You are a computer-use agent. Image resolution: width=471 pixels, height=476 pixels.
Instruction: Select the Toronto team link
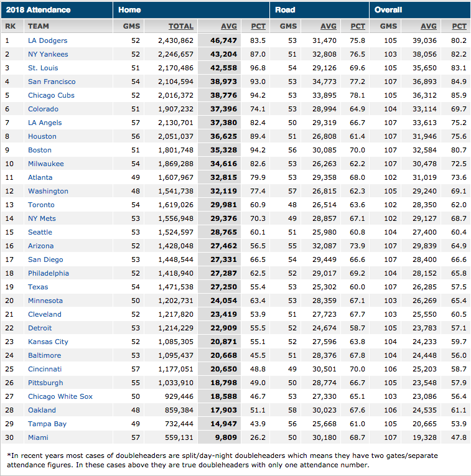pyautogui.click(x=41, y=205)
